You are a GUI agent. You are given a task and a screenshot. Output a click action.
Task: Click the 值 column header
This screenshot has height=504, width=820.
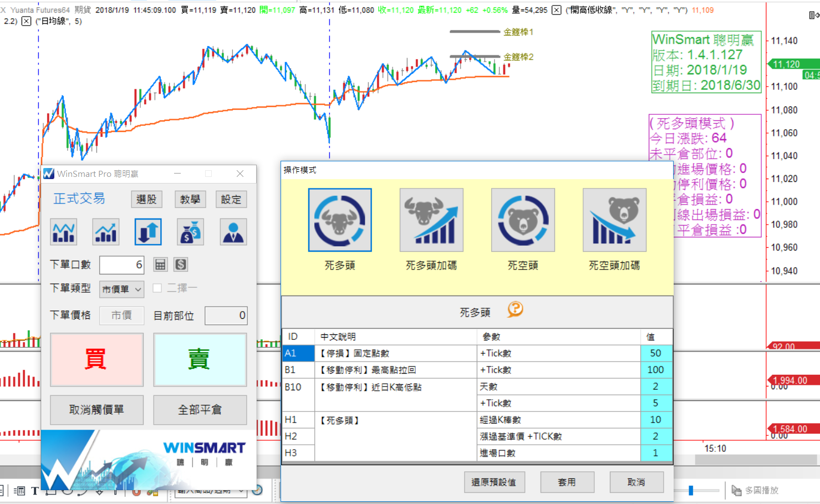tap(656, 337)
